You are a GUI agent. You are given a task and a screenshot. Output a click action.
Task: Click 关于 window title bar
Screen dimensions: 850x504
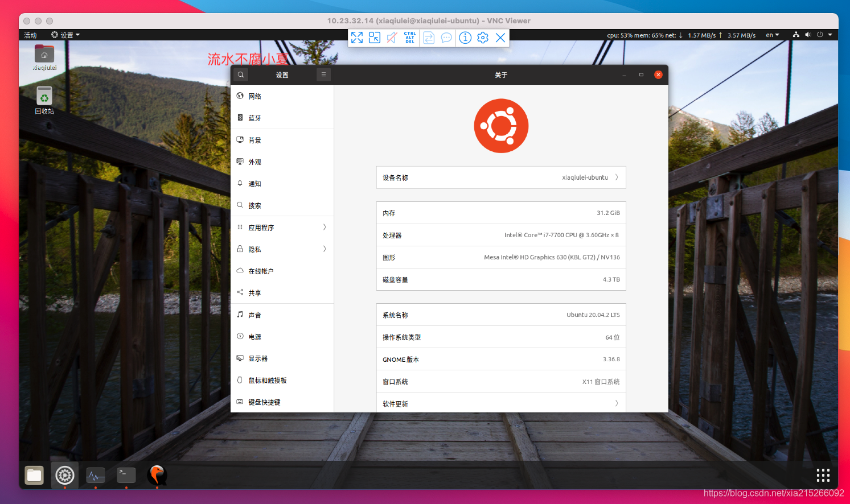tap(501, 75)
